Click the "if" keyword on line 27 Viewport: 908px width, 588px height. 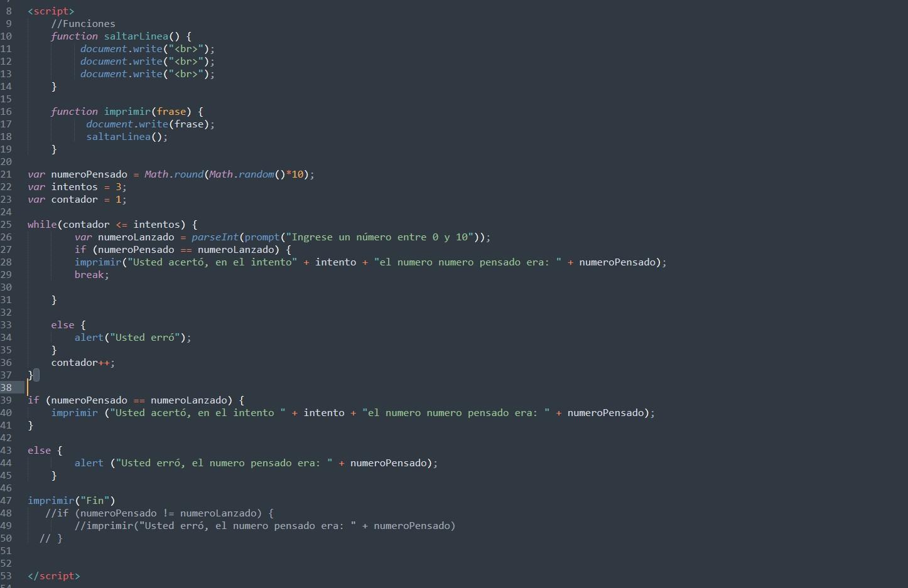point(80,250)
